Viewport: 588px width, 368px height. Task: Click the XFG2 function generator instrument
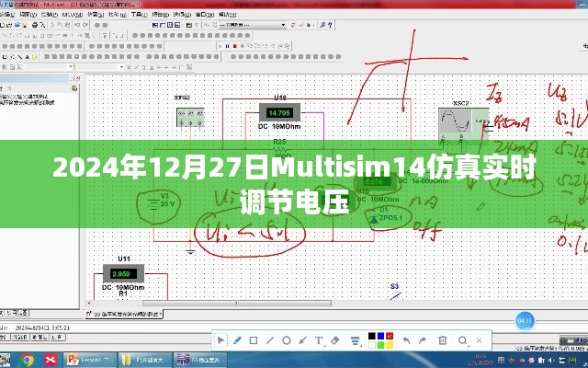190,117
